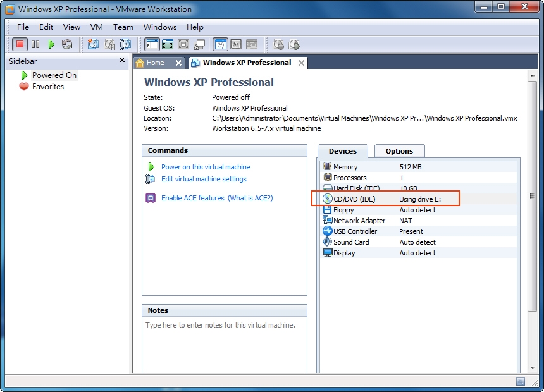This screenshot has width=544, height=392.
Task: Click the vertical scrollbar thumb
Action: click(x=532, y=197)
